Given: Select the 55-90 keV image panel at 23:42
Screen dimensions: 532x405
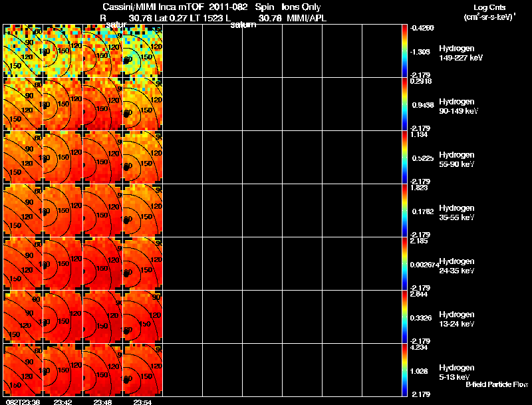Looking at the screenshot, I should (x=63, y=158).
